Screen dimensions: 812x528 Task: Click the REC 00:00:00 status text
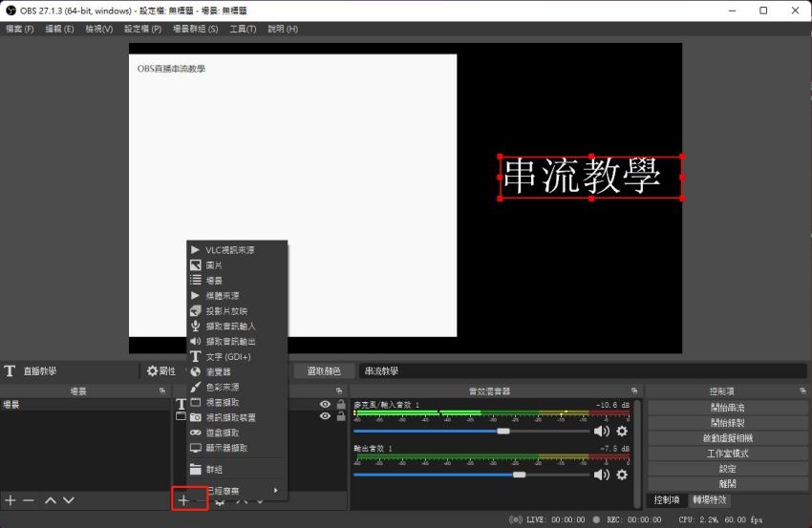(x=634, y=519)
